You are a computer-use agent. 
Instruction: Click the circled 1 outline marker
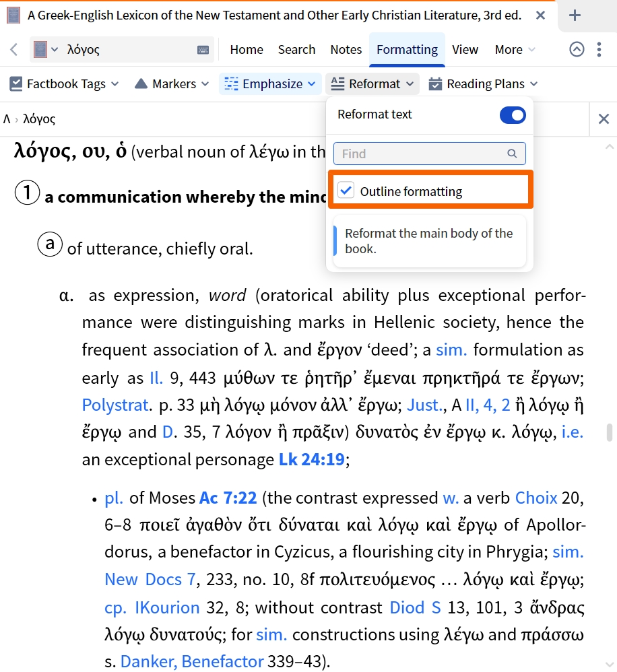(x=28, y=192)
